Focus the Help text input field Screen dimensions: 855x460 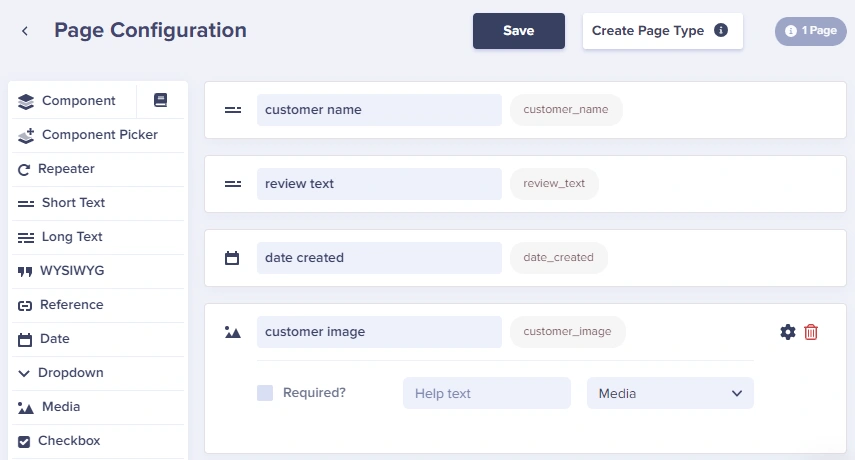(x=487, y=393)
